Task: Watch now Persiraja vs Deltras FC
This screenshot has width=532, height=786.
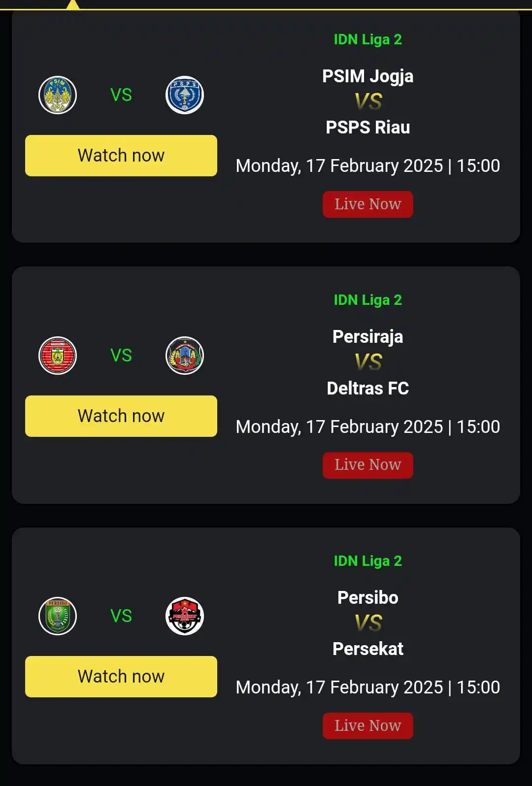Action: click(121, 416)
